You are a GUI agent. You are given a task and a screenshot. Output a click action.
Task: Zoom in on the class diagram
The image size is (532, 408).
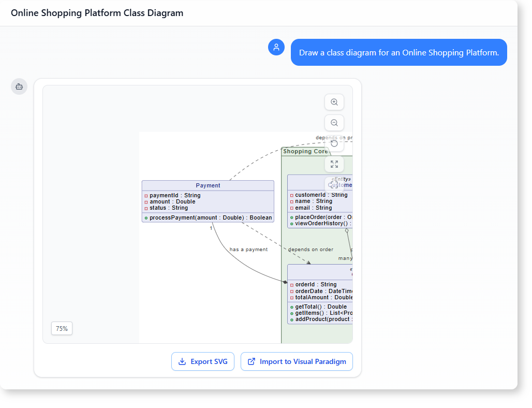[334, 103]
